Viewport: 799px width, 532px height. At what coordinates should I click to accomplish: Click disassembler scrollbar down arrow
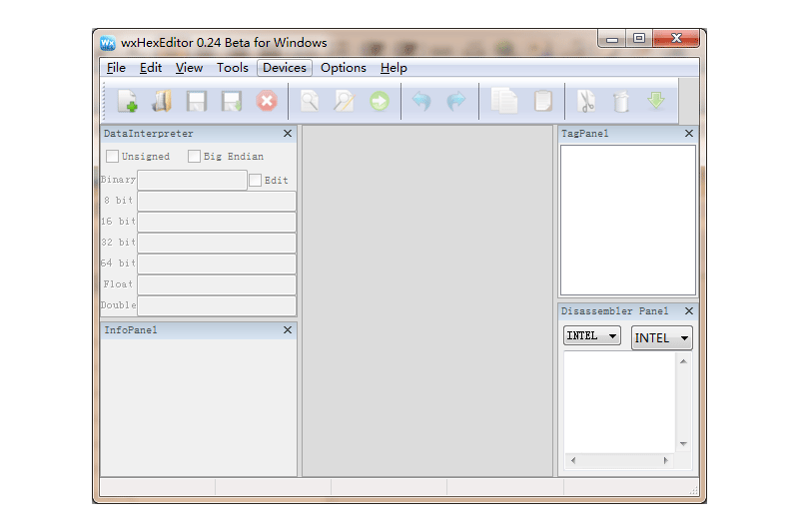[683, 444]
